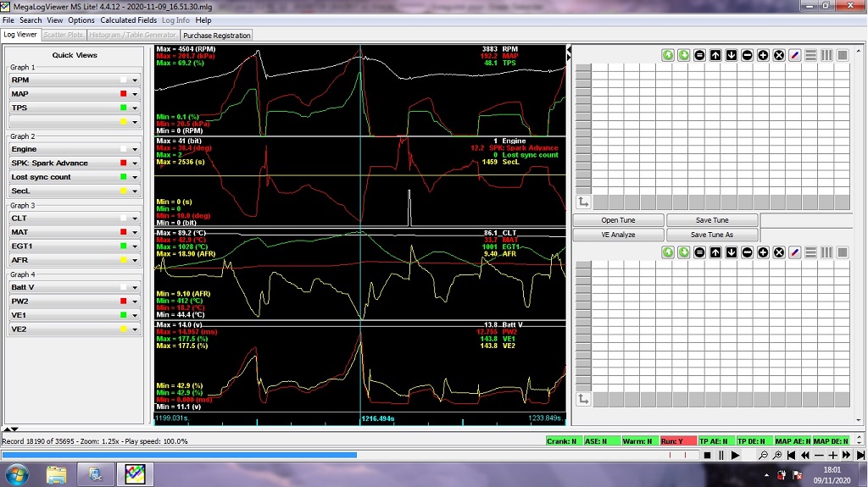Viewport: 868px width, 487px height.
Task: Open the RPM field dropdown in Graph 1
Action: point(134,80)
